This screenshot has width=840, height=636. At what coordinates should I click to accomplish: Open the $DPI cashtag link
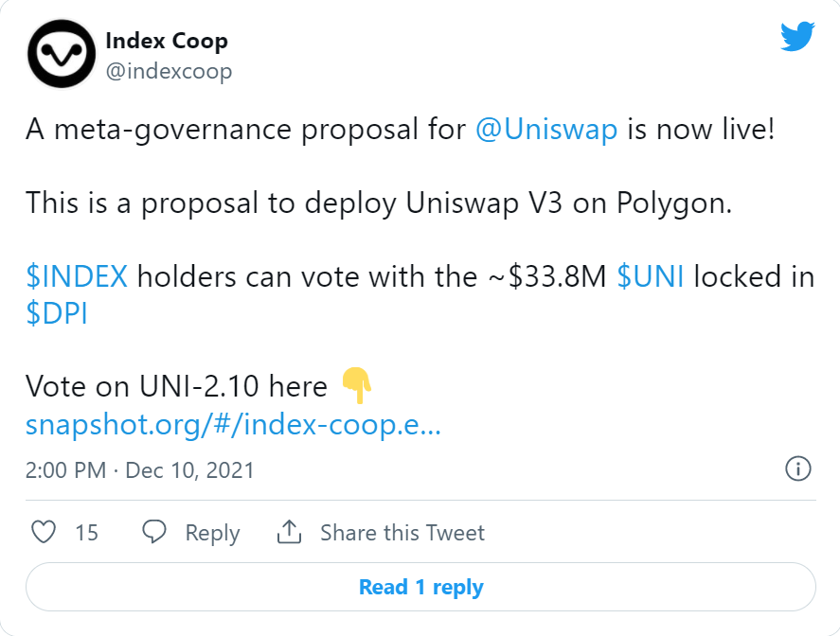point(56,313)
